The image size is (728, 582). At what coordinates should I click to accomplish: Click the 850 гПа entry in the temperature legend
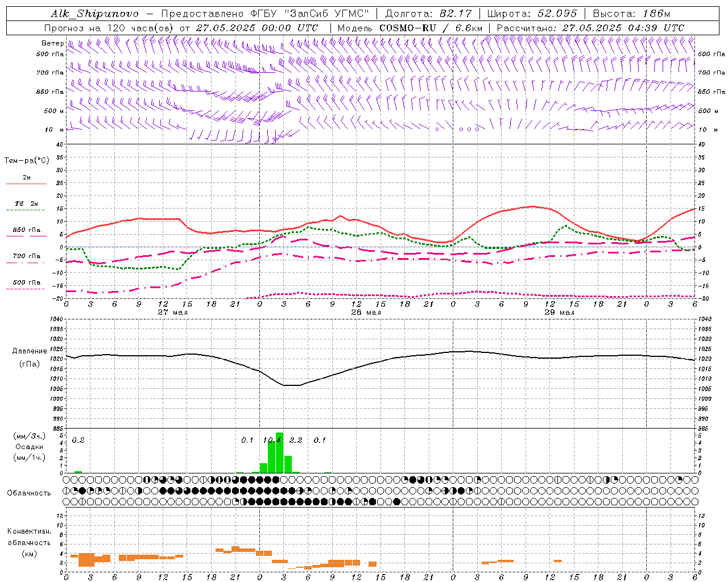26,230
